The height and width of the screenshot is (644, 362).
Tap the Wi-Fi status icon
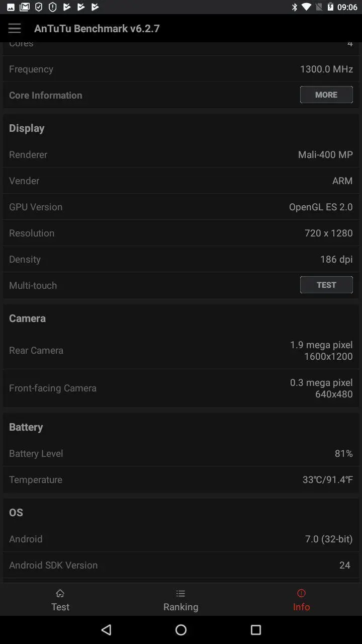click(x=307, y=7)
